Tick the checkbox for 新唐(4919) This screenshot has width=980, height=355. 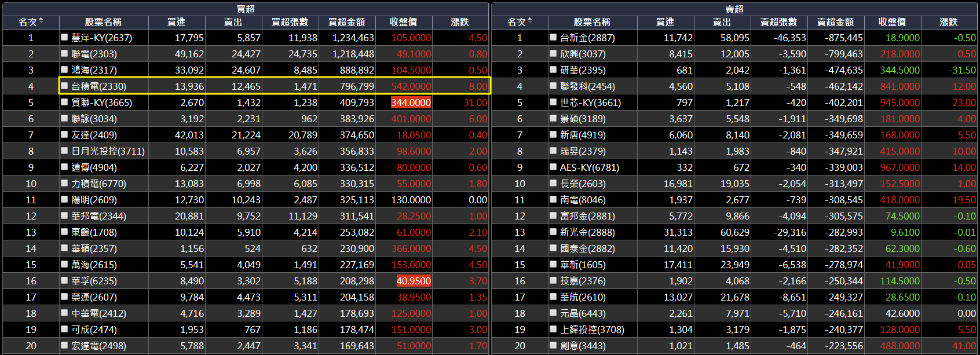coord(553,134)
